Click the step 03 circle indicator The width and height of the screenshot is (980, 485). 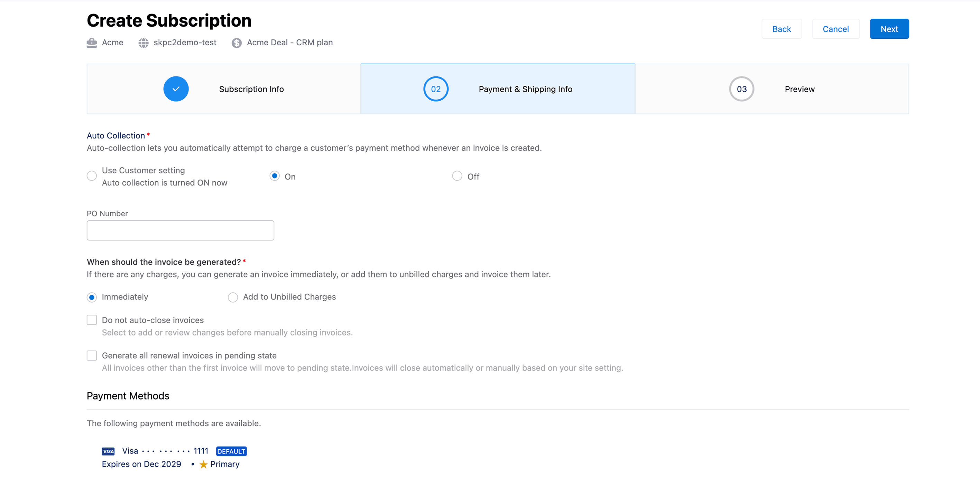741,89
